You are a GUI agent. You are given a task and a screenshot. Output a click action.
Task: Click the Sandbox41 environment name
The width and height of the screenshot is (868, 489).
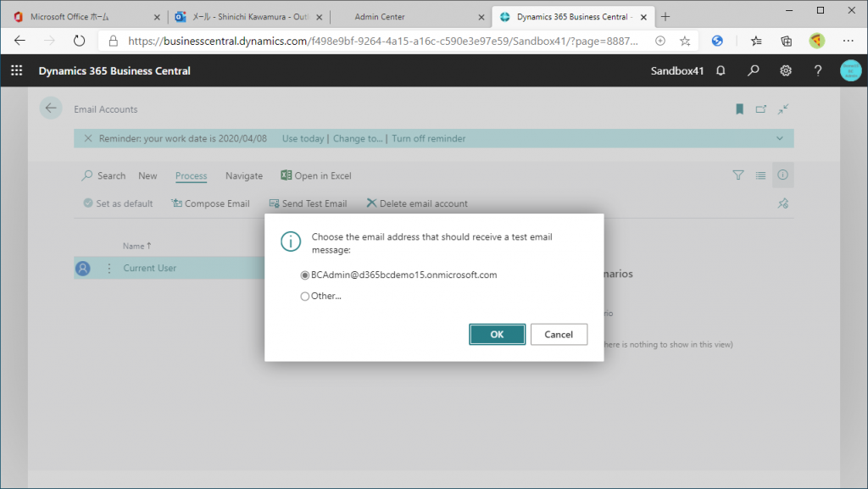coord(677,71)
